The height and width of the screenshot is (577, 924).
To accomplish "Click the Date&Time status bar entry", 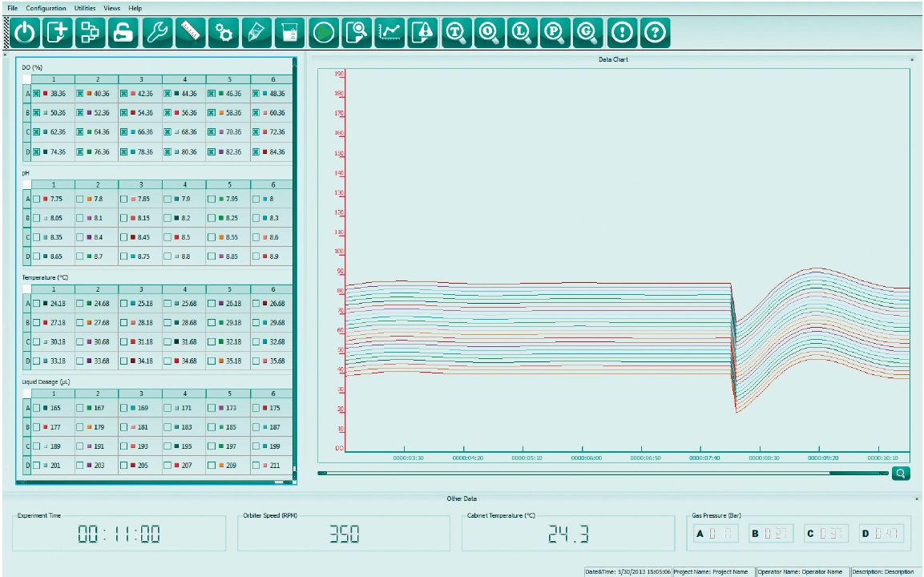I will point(627,571).
